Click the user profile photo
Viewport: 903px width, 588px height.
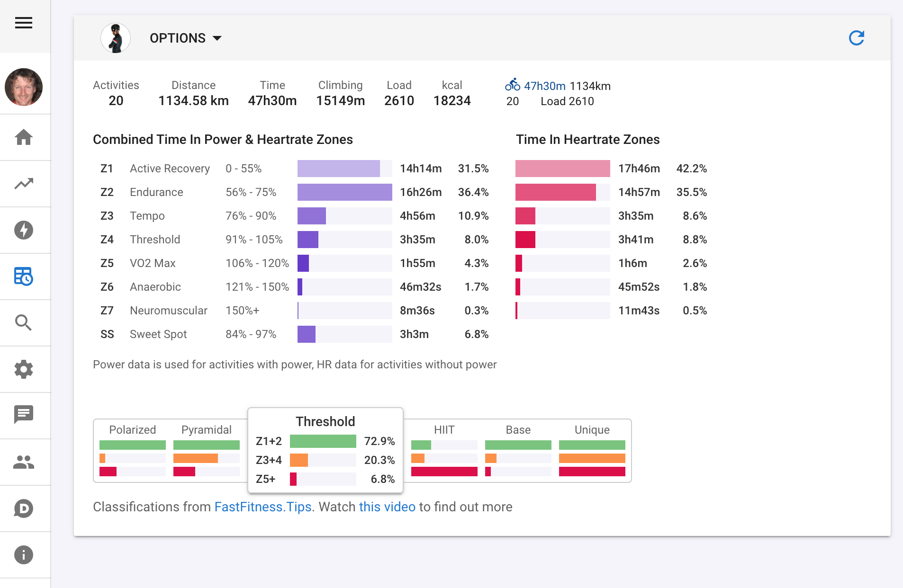tap(24, 87)
